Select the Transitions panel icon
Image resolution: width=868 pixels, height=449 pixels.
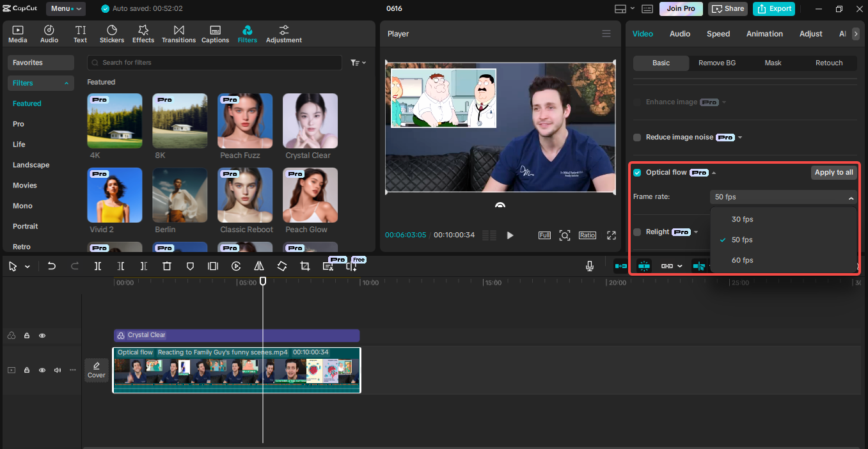pyautogui.click(x=178, y=33)
